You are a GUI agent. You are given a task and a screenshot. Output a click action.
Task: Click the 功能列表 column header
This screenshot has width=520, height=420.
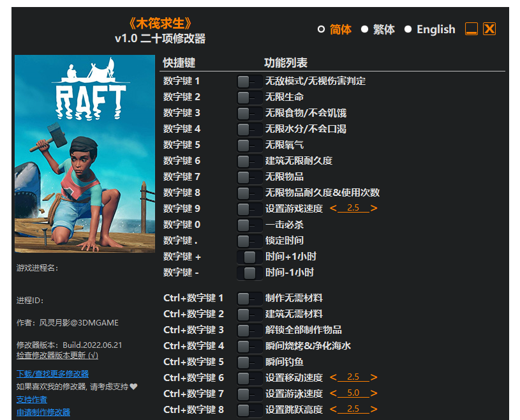point(286,63)
